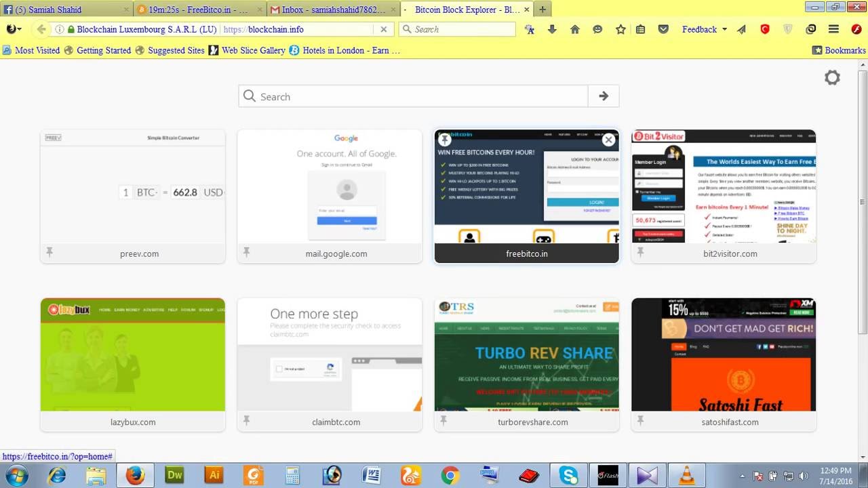Image resolution: width=868 pixels, height=488 pixels.
Task: Focus the new tab Search field
Action: point(413,96)
